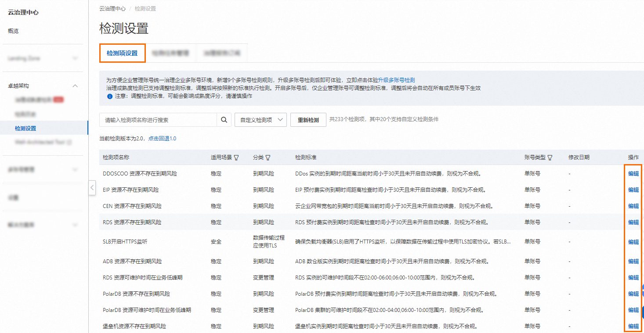Edit the SLB开启HTTPS监听 row
Screen dimensions: 644x333
coord(633,242)
